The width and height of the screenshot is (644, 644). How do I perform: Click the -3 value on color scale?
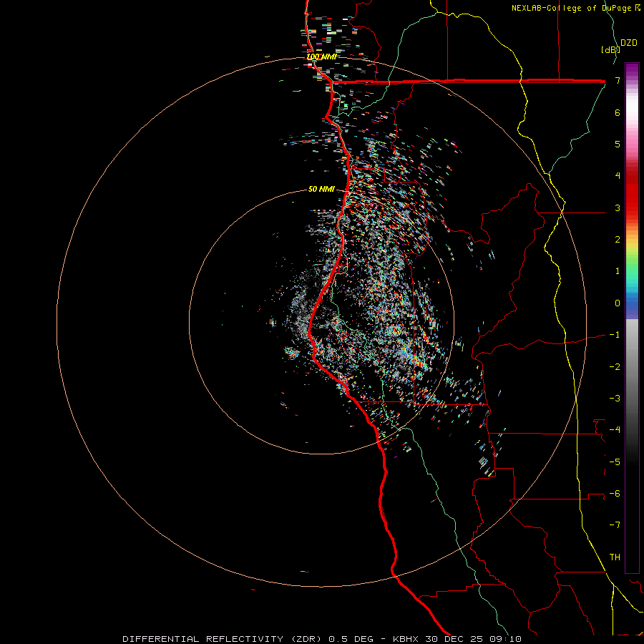click(615, 399)
